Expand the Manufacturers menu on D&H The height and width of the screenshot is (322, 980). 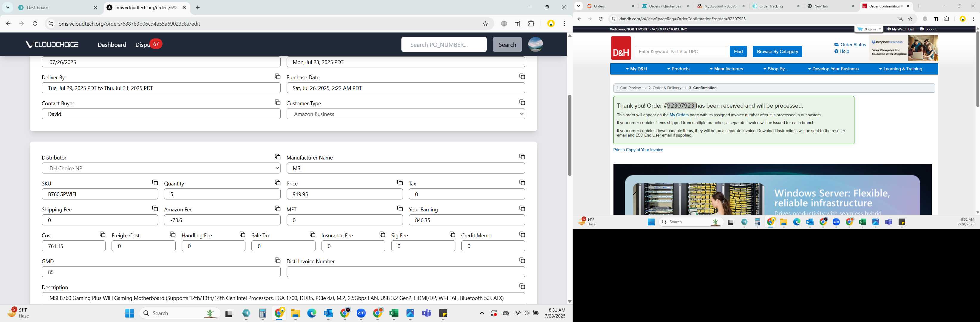726,69
